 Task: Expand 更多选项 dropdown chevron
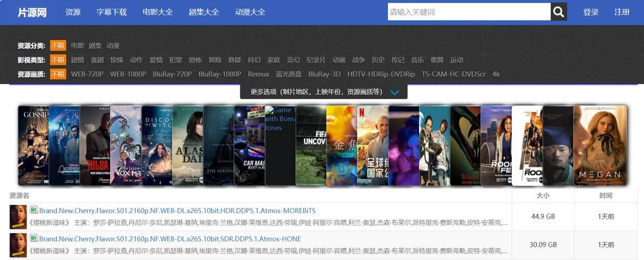tap(395, 92)
